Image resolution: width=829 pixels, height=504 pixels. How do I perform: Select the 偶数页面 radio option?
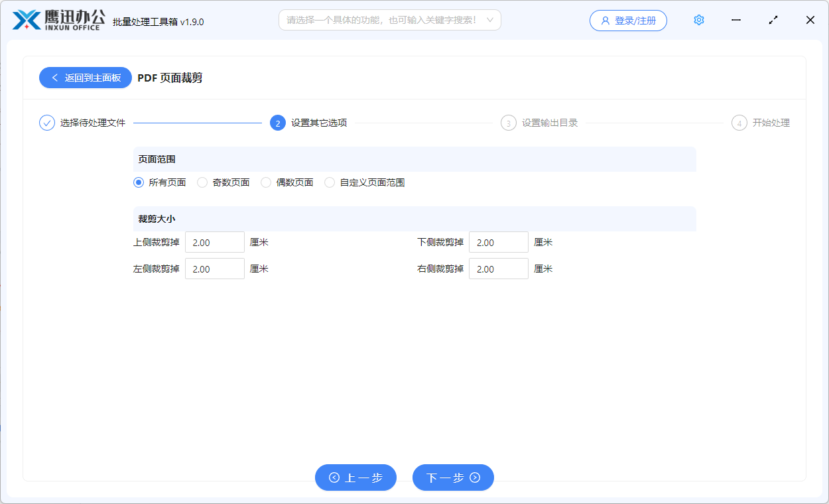tap(265, 182)
